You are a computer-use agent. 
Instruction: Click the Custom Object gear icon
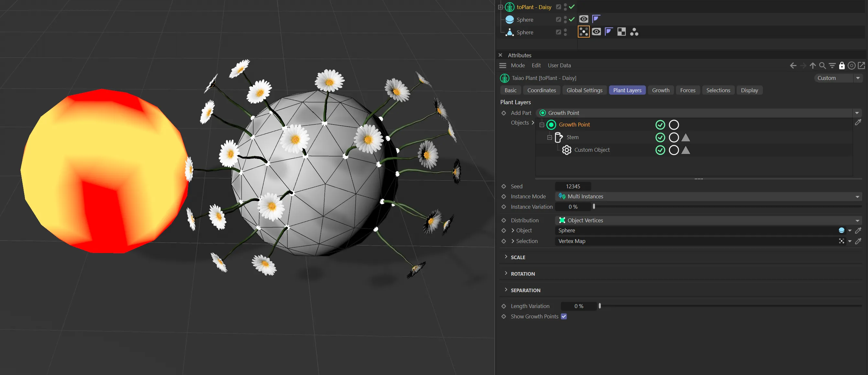(x=567, y=150)
